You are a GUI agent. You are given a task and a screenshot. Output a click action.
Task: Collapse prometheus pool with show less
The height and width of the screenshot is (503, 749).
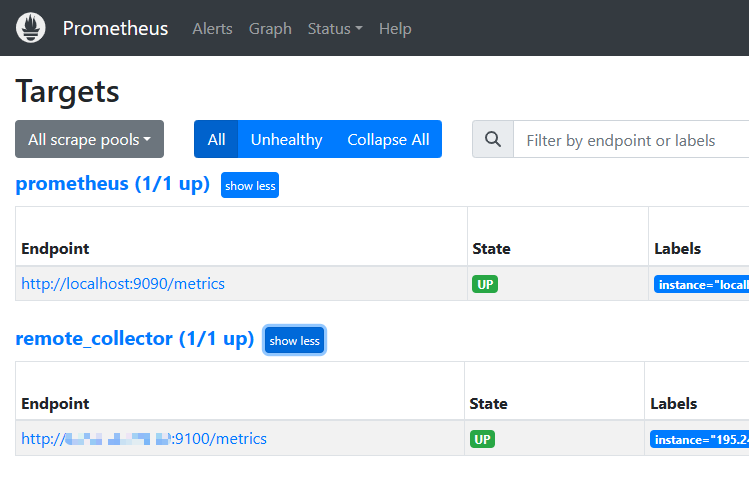coord(250,185)
